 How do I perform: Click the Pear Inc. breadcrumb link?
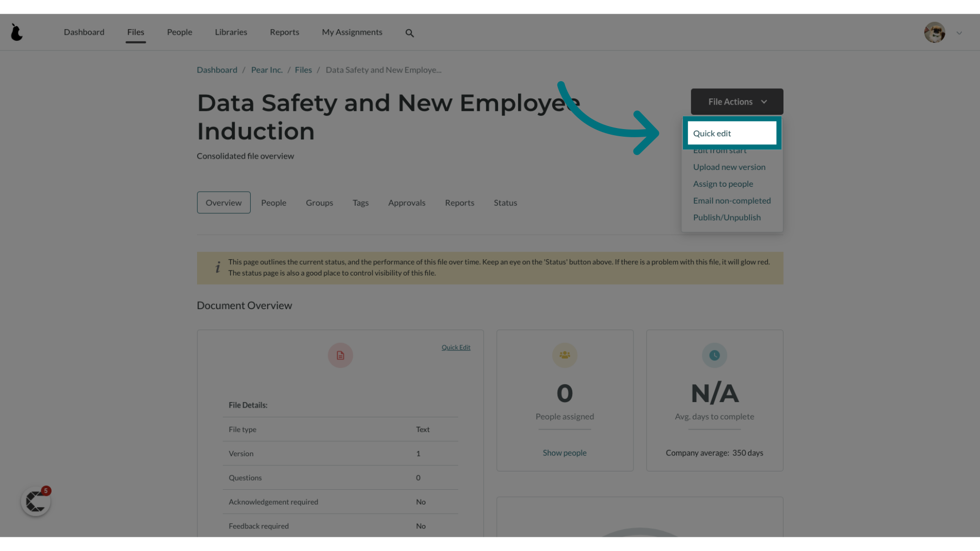coord(267,70)
